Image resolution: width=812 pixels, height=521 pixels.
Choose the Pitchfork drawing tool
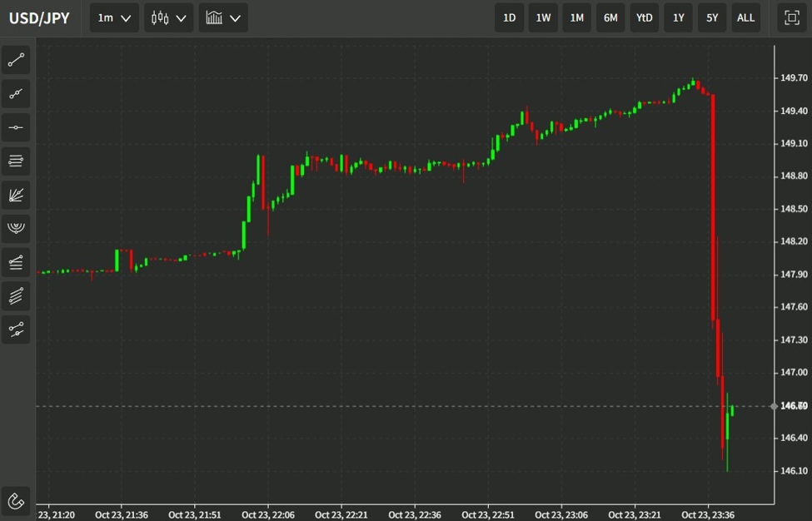[x=16, y=228]
